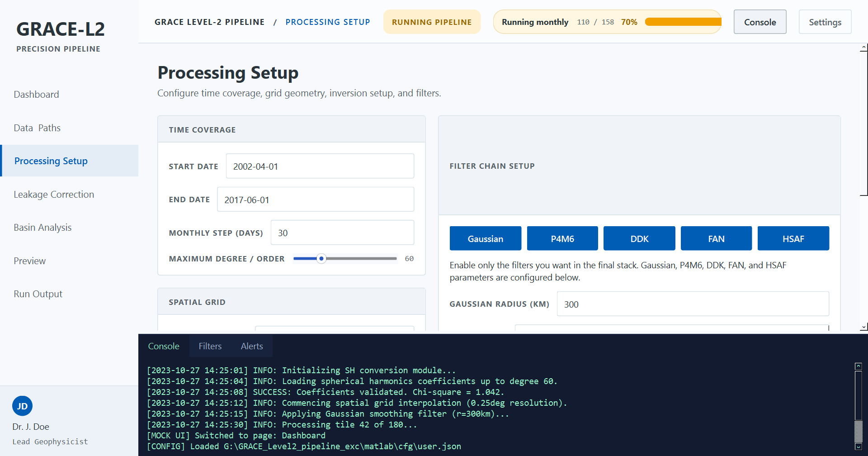Open Settings from the header
The width and height of the screenshot is (868, 456).
click(x=825, y=22)
